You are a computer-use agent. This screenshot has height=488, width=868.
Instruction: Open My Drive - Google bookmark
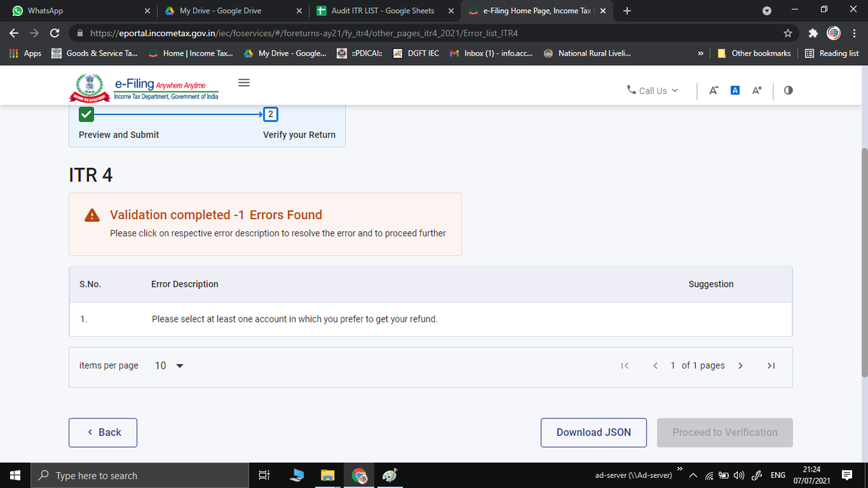(x=285, y=53)
